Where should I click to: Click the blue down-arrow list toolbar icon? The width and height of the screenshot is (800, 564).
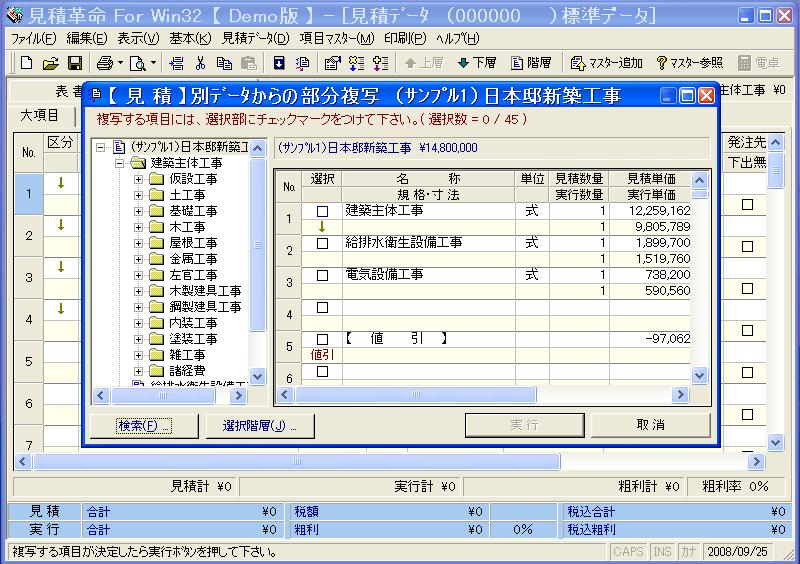pyautogui.click(x=356, y=63)
